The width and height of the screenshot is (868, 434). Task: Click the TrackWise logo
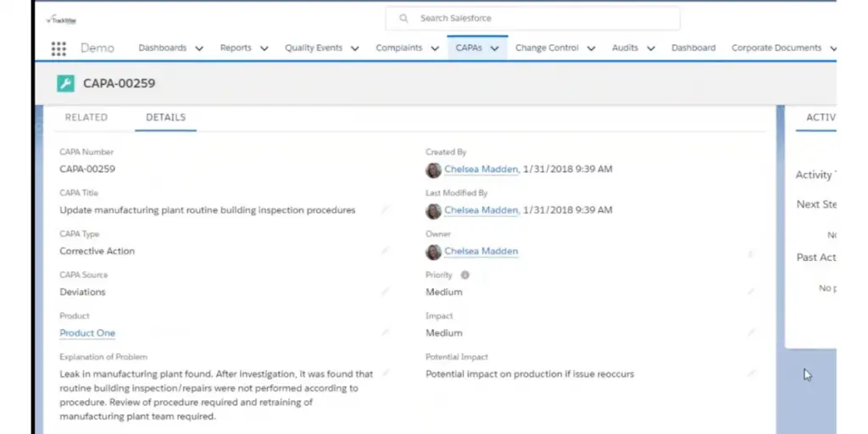(x=61, y=20)
